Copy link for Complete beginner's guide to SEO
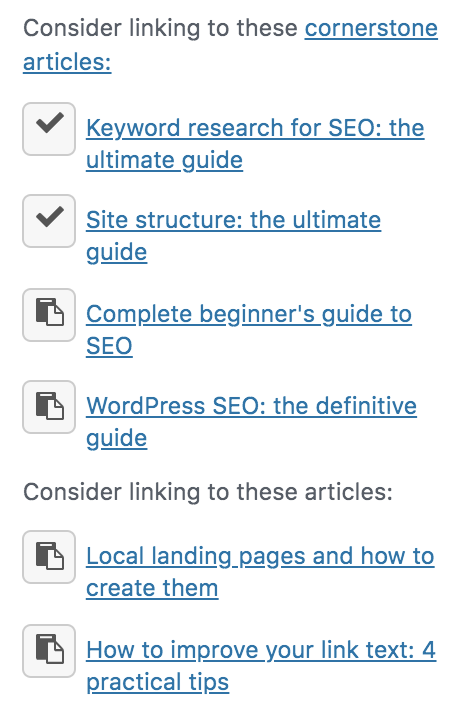 pyautogui.click(x=49, y=315)
